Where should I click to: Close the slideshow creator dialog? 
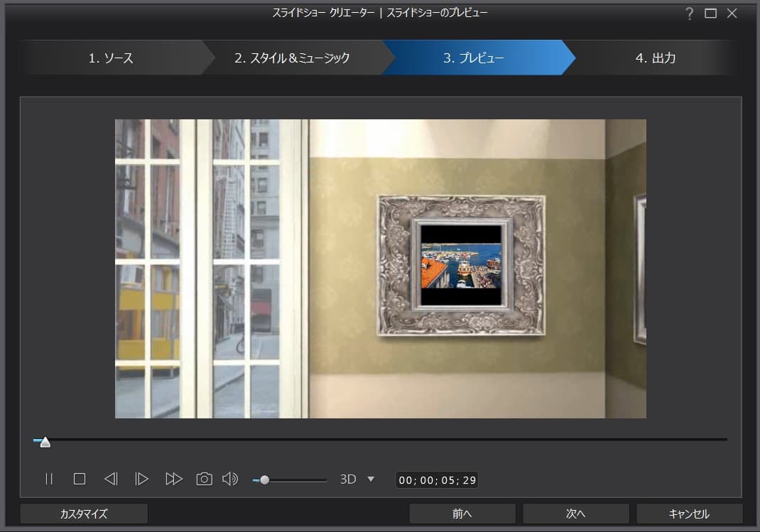tap(732, 13)
